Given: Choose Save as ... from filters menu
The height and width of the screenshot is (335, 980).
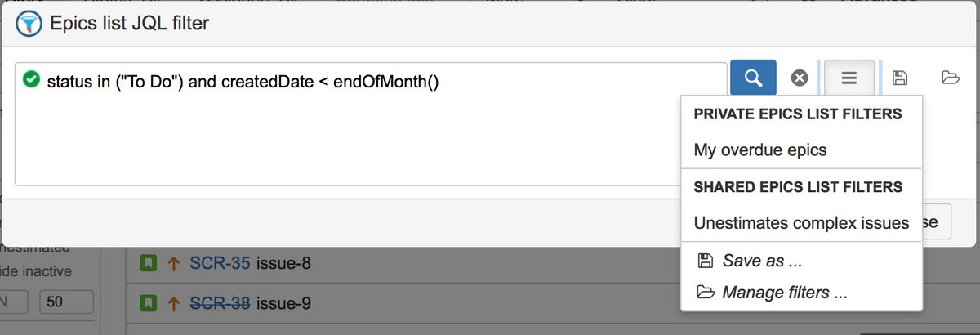Looking at the screenshot, I should click(x=761, y=261).
